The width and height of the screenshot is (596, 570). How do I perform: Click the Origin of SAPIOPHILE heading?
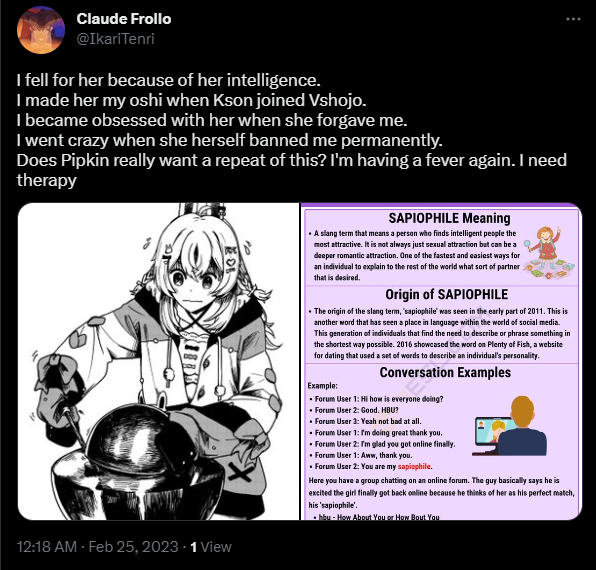(x=447, y=294)
